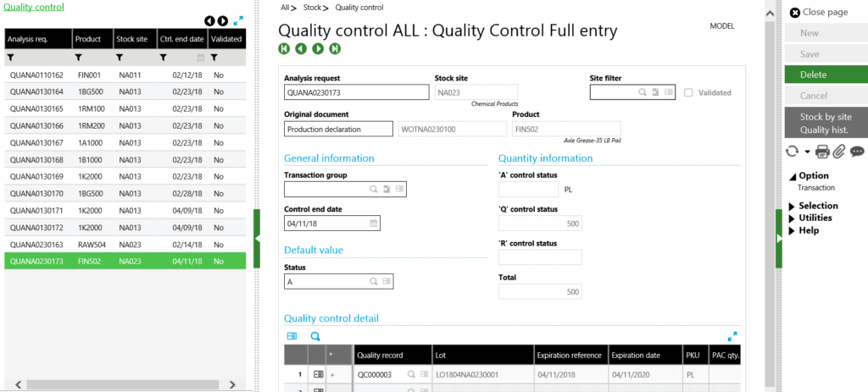Click the Cancel button
Image resolution: width=868 pixels, height=392 pixels.
coord(826,96)
